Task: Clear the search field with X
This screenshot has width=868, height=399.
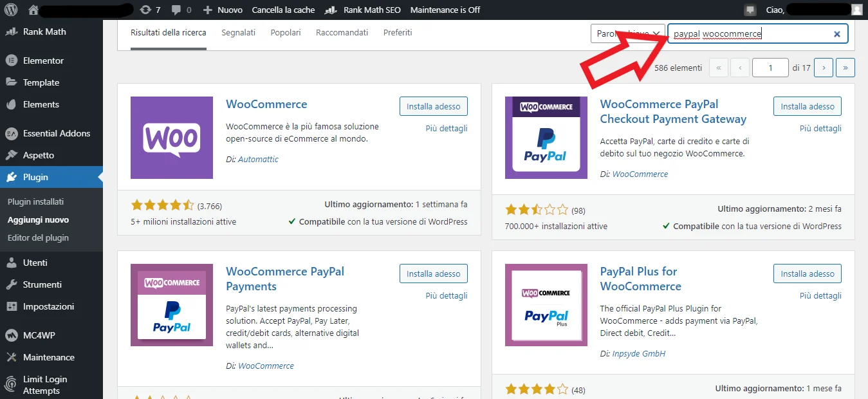Action: click(x=837, y=34)
